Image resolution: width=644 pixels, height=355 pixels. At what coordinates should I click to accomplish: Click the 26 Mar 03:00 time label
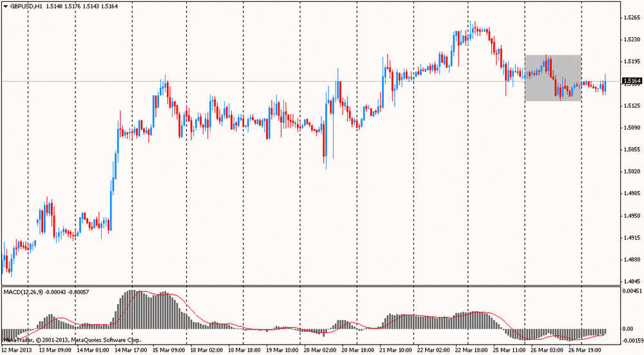click(547, 350)
